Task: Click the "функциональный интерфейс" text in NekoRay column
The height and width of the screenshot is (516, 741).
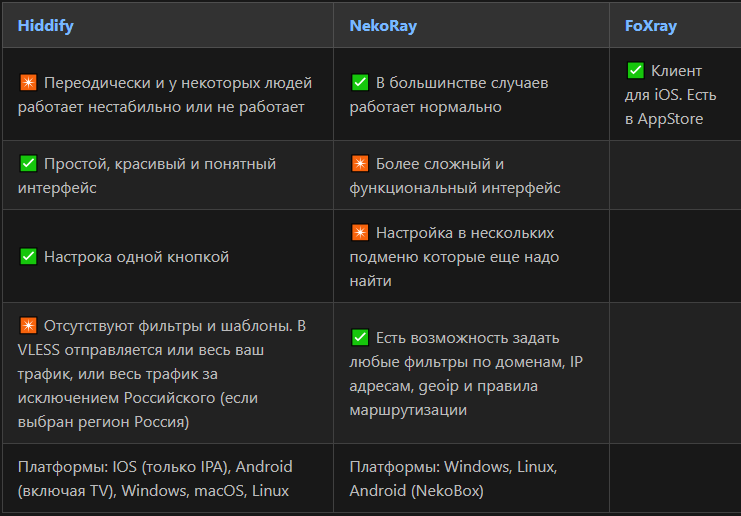Action: pyautogui.click(x=455, y=188)
